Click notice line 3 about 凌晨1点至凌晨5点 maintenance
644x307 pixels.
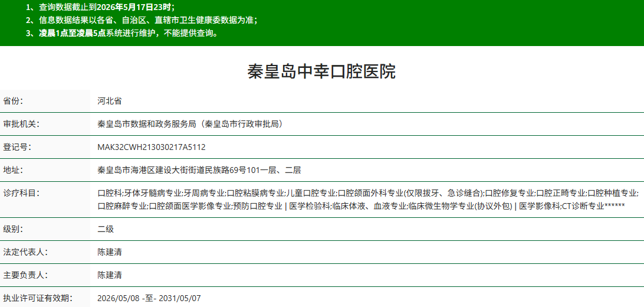click(x=121, y=33)
